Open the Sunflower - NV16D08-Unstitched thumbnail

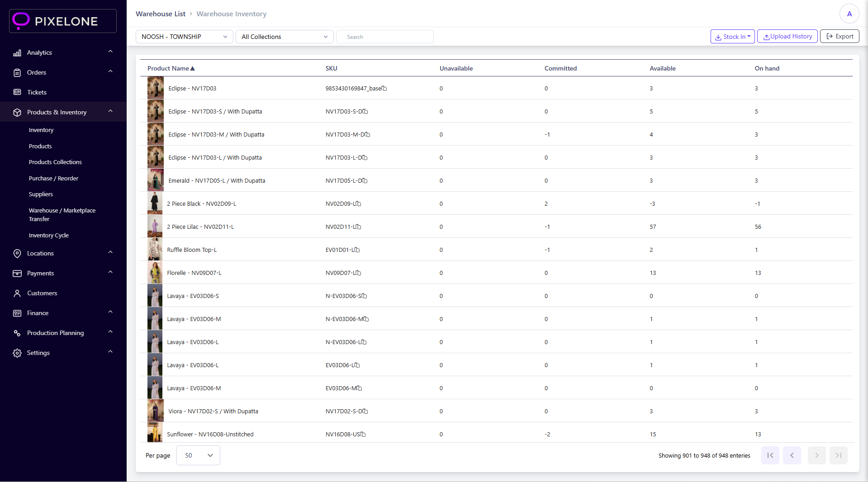click(155, 433)
